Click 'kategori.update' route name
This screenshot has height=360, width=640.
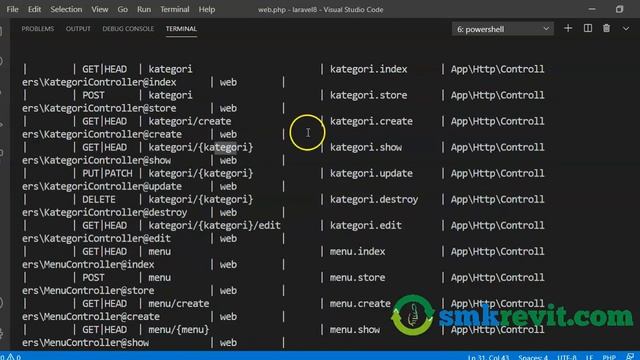pyautogui.click(x=371, y=173)
